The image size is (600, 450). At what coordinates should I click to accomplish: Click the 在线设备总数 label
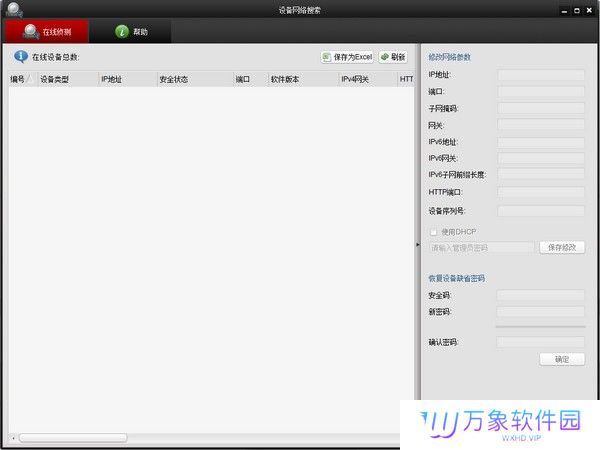pyautogui.click(x=55, y=57)
